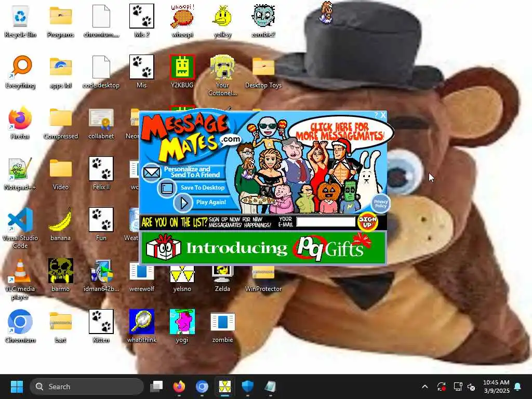Select the zombie2 desktop icon

point(263,21)
